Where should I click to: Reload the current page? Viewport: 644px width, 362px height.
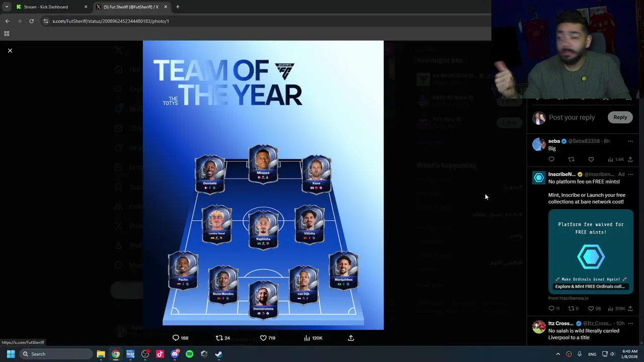31,21
